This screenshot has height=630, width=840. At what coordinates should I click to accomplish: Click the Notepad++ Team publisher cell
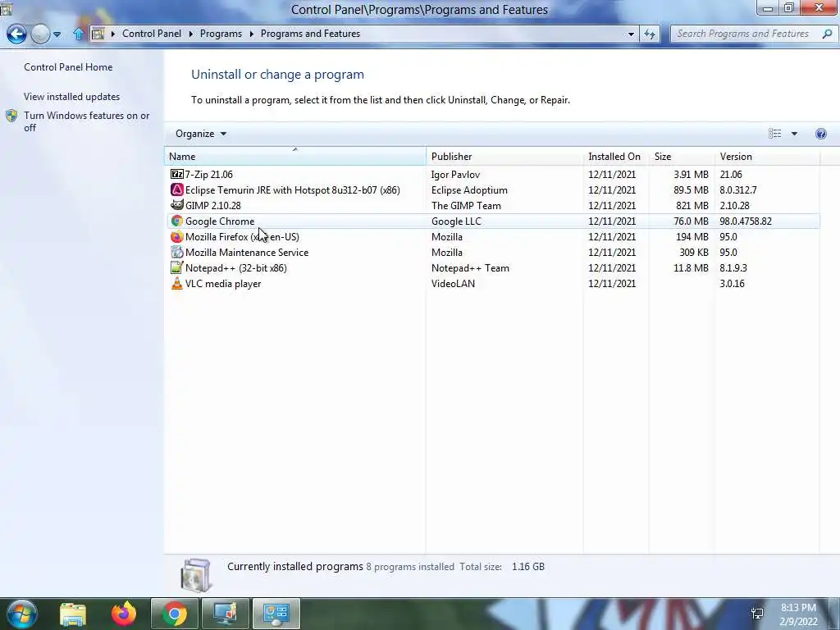click(470, 267)
